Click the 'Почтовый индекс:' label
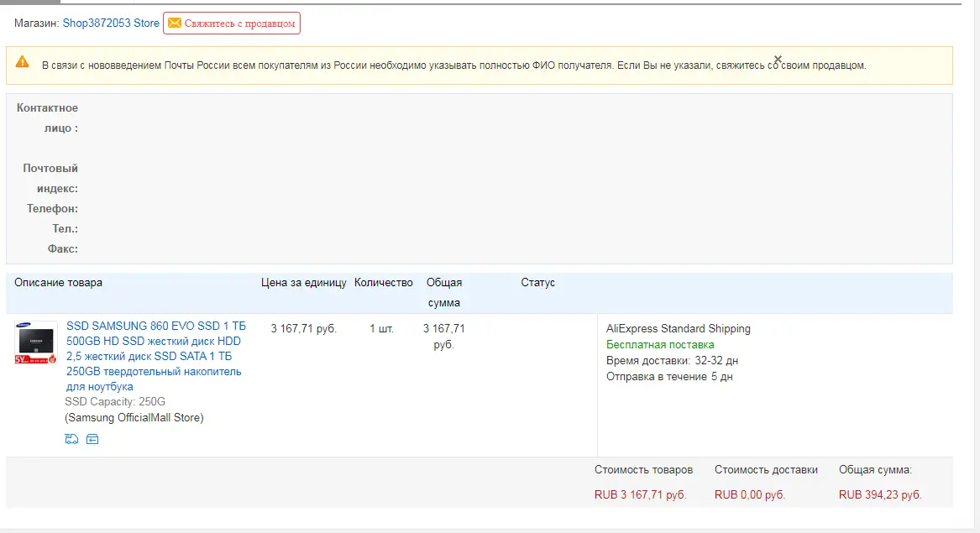Image resolution: width=980 pixels, height=533 pixels. tap(50, 178)
